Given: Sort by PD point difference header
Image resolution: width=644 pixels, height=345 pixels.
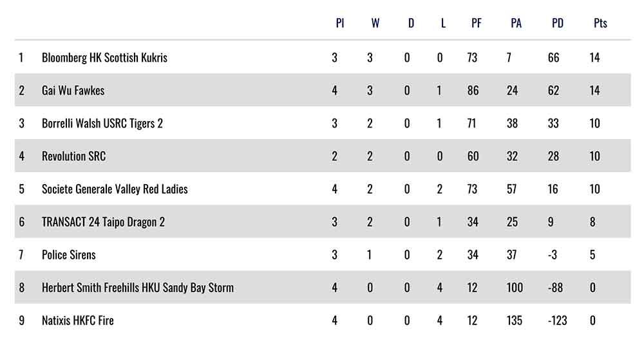Looking at the screenshot, I should coord(558,24).
